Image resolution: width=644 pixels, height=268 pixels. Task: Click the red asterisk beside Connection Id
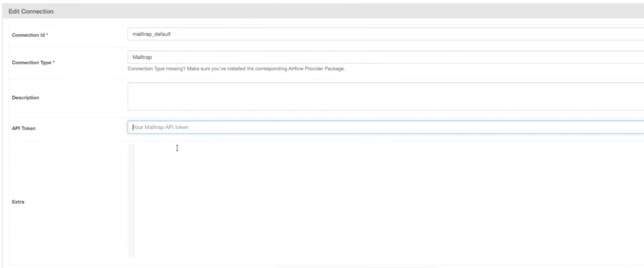(x=47, y=35)
